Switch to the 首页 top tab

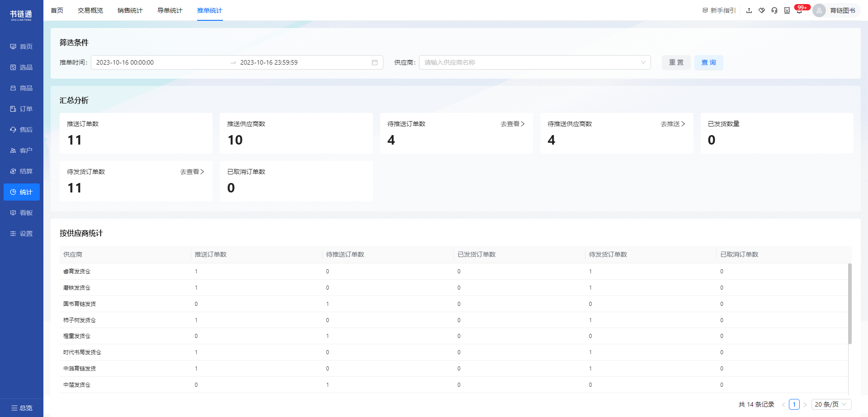57,10
